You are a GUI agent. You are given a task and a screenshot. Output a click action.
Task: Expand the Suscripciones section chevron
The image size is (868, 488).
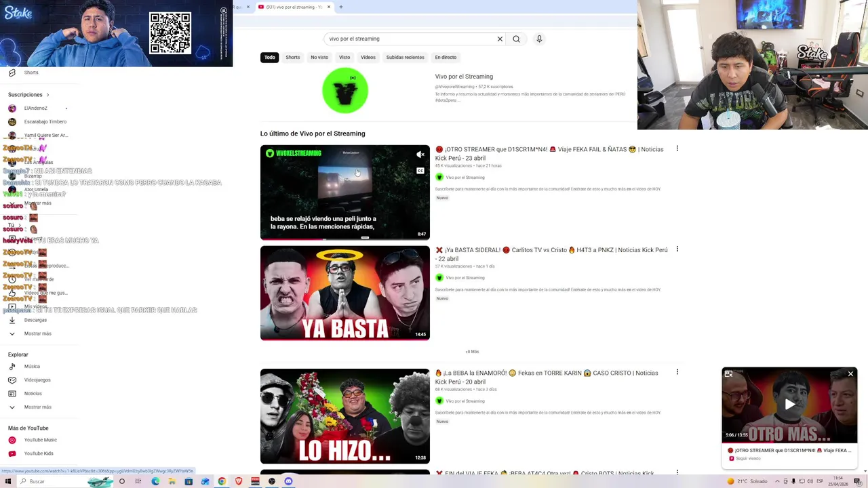(x=47, y=95)
